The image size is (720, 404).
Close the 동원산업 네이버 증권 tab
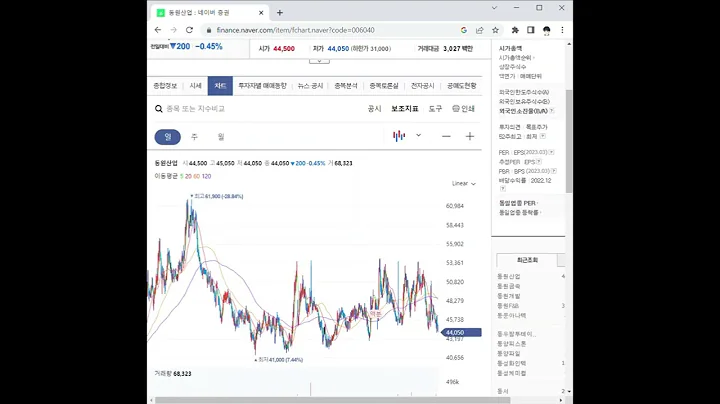[261, 13]
